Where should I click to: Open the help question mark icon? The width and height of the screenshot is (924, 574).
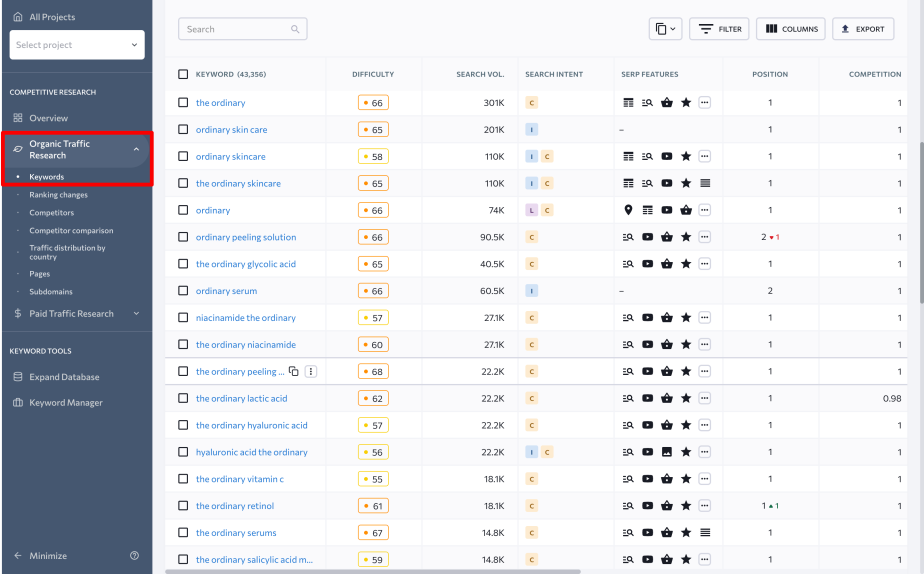tap(134, 555)
